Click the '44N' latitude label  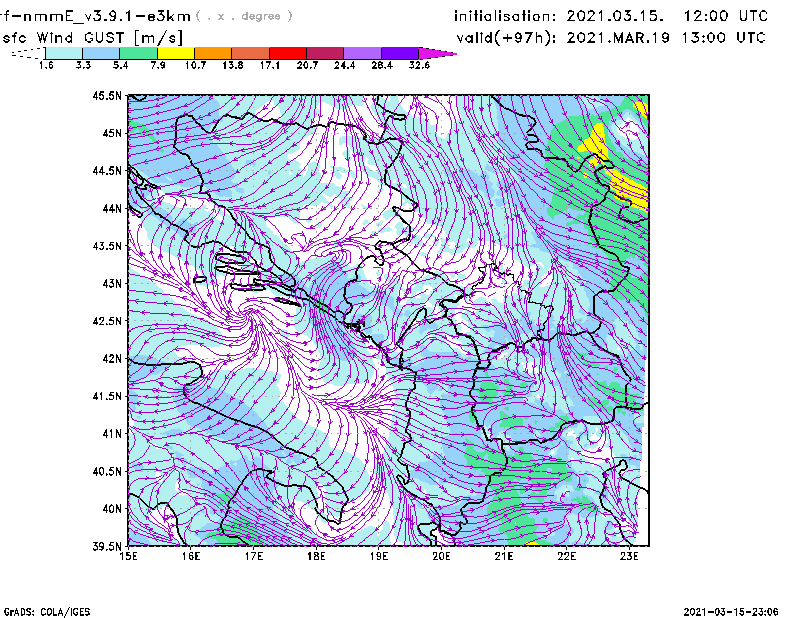112,208
